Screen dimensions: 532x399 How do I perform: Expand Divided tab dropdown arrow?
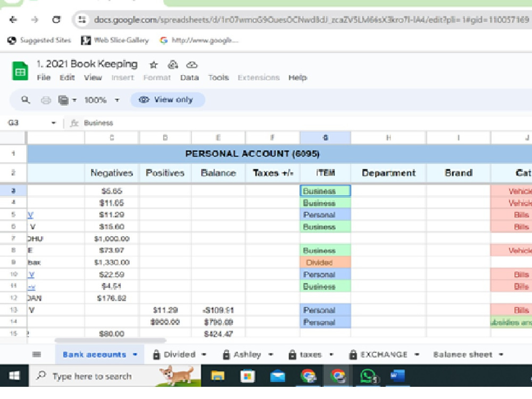204,354
